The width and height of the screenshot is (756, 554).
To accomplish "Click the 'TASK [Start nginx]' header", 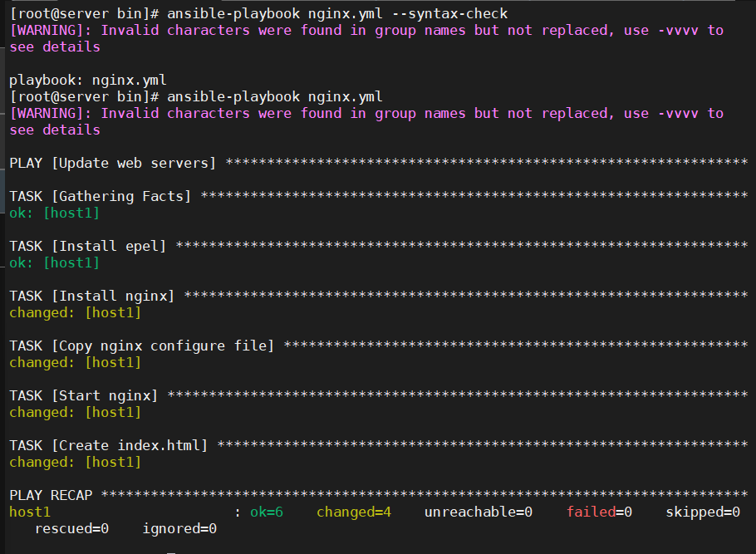I will (x=83, y=395).
